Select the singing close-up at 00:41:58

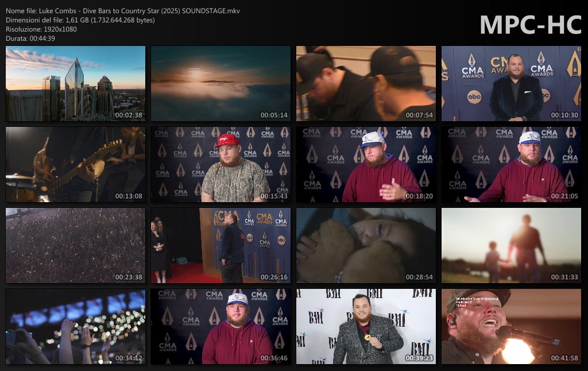click(511, 326)
